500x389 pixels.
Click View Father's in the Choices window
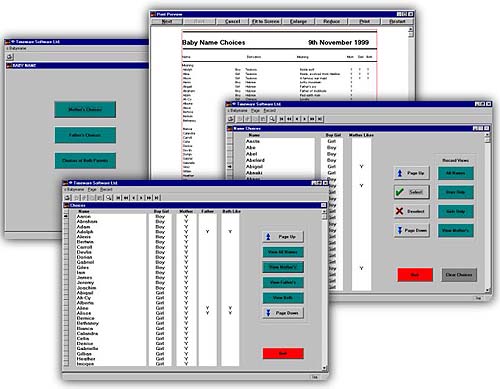[283, 282]
